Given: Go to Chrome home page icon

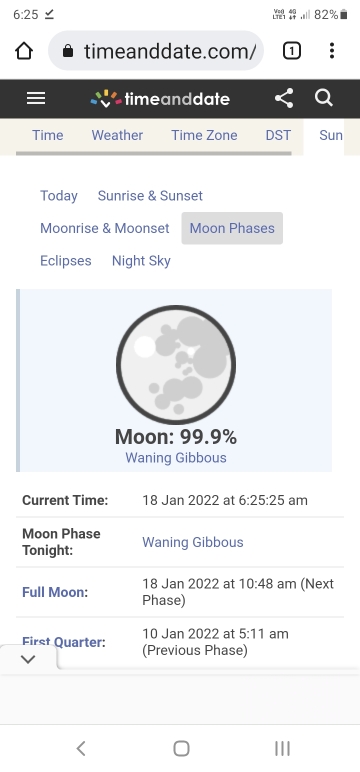Looking at the screenshot, I should tap(24, 51).
